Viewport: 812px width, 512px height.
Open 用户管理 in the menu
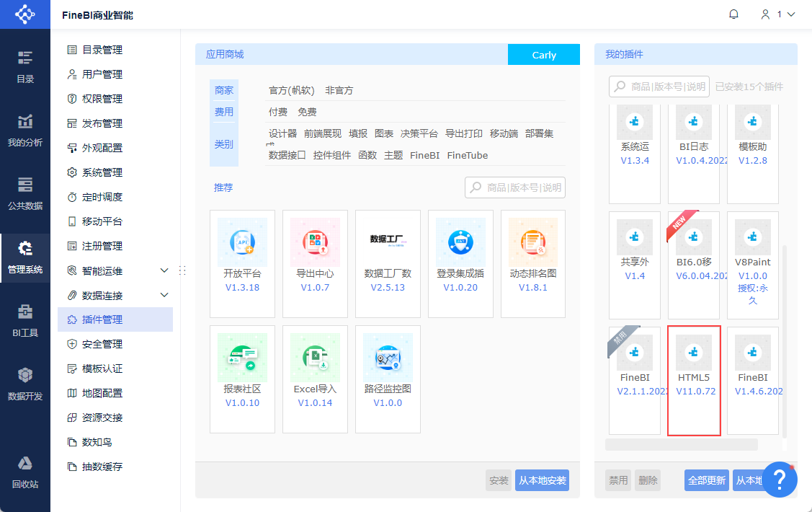click(115, 74)
